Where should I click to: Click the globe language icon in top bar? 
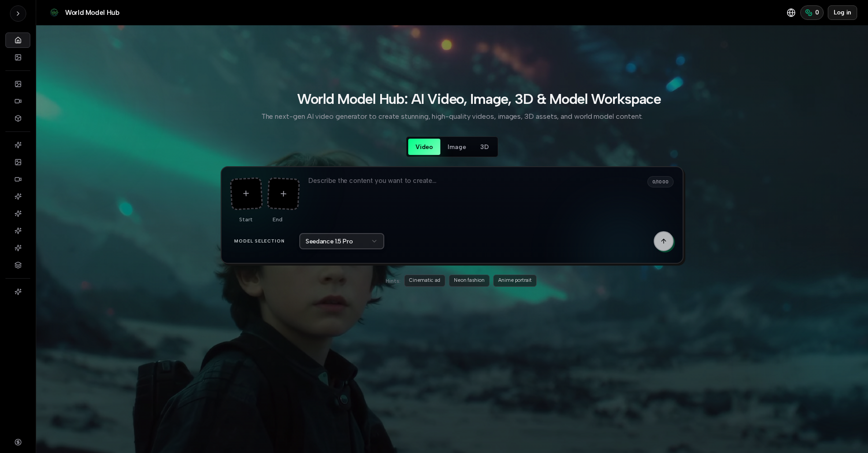791,12
